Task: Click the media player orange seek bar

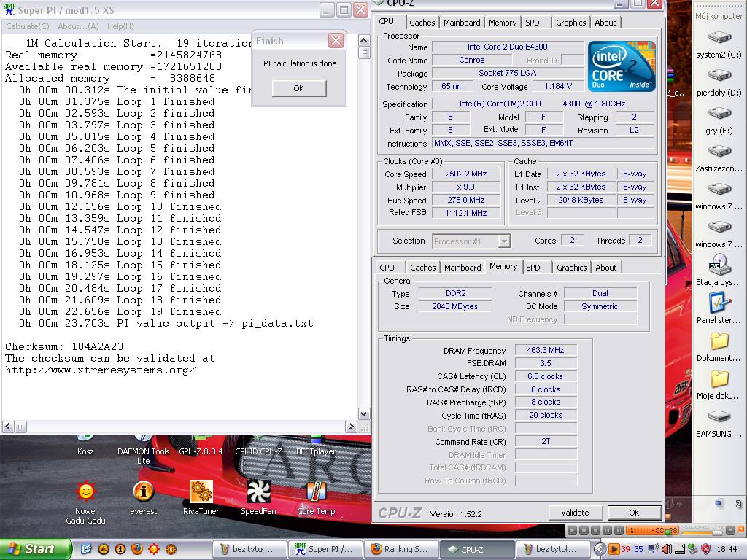Action: pos(652,530)
